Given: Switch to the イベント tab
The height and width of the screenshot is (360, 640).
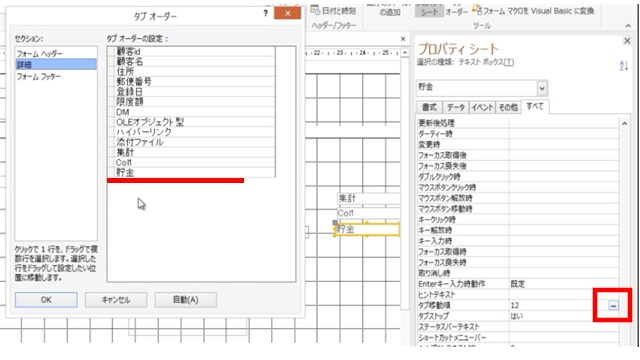Looking at the screenshot, I should [x=482, y=107].
